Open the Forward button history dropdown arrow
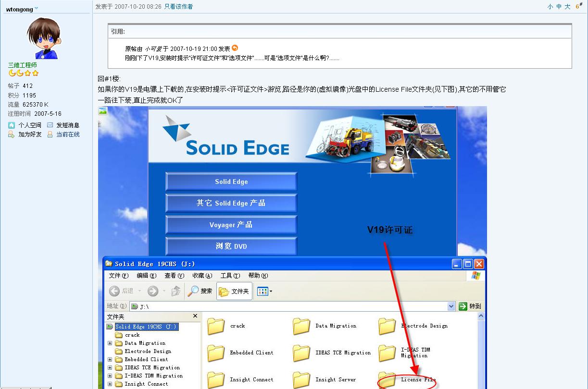This screenshot has height=389, width=588. 164,291
